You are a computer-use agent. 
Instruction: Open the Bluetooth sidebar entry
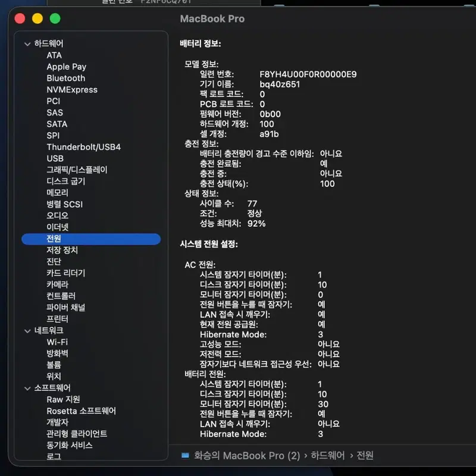pyautogui.click(x=66, y=79)
